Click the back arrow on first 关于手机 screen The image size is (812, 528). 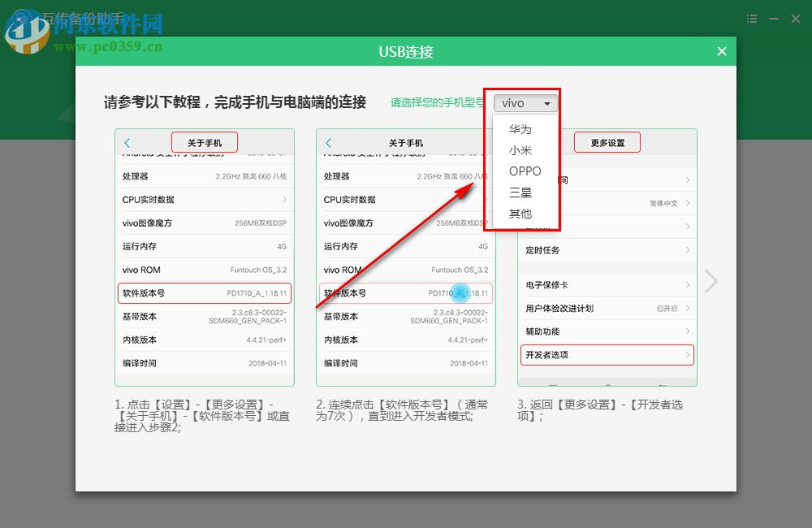(x=127, y=141)
